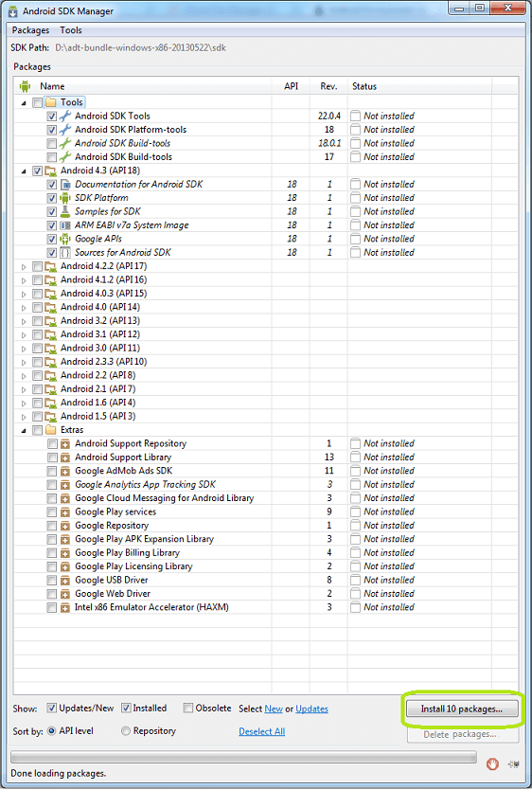
Task: Click the Documentation for Android SDK icon
Action: tap(65, 185)
